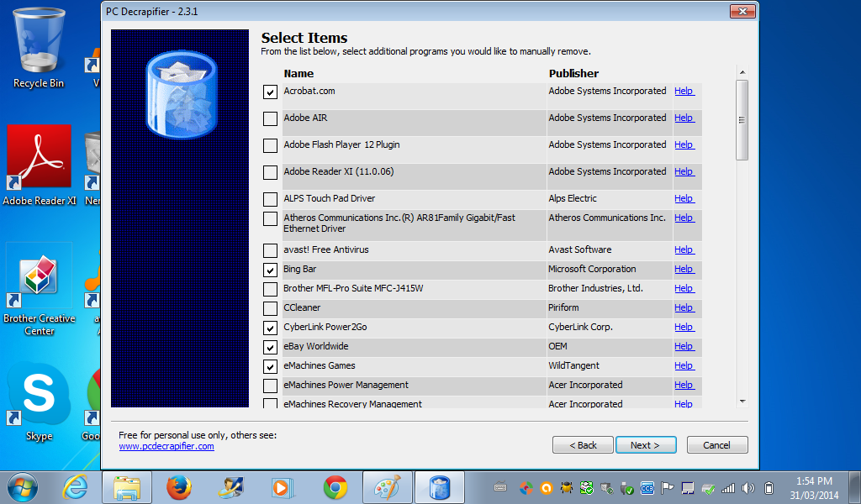Click the Next button
The height and width of the screenshot is (504, 861).
point(646,444)
